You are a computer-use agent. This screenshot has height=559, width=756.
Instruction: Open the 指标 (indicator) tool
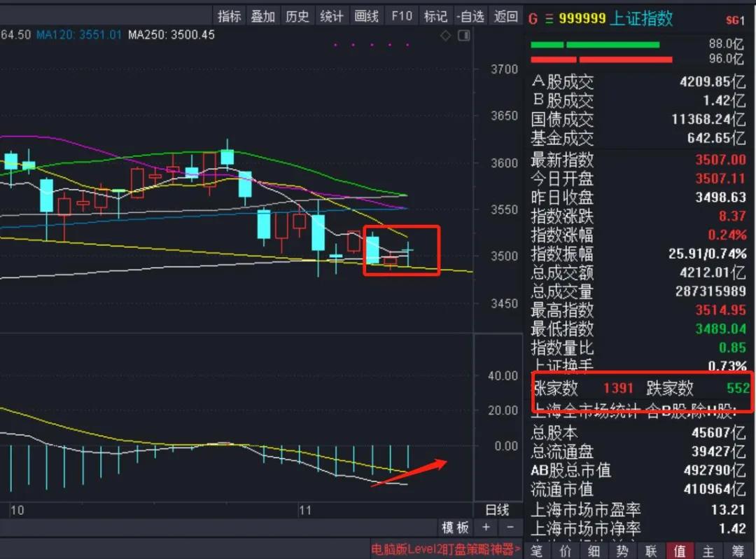(229, 15)
